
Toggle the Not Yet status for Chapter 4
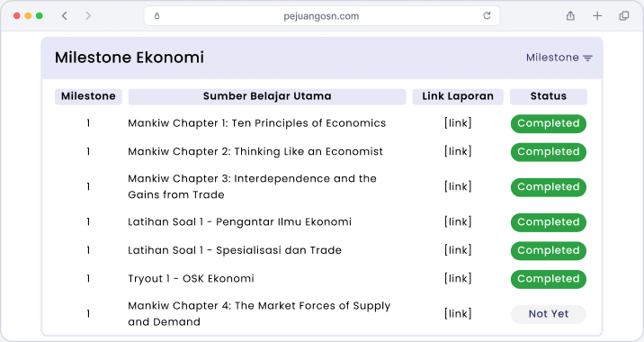549,314
